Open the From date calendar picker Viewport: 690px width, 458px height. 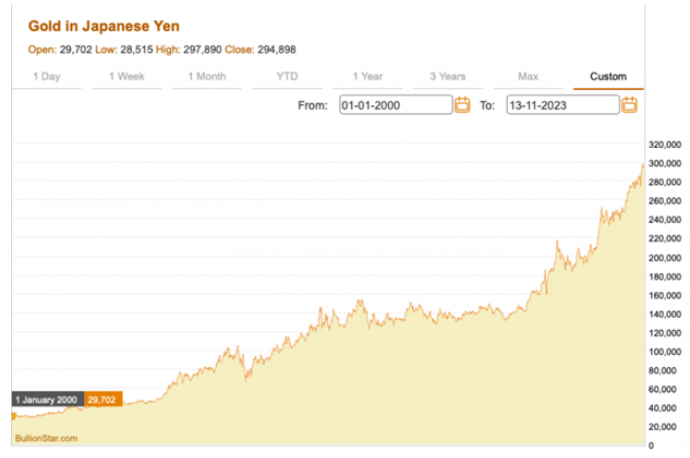(463, 105)
